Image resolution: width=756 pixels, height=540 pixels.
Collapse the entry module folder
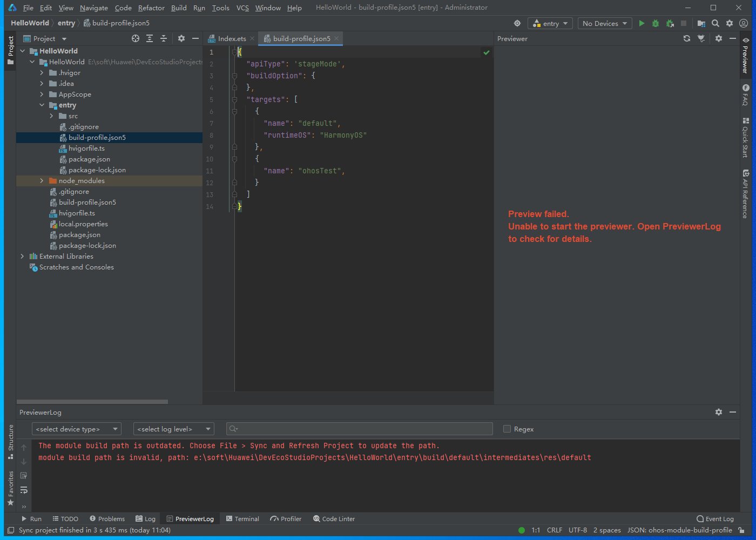[42, 105]
